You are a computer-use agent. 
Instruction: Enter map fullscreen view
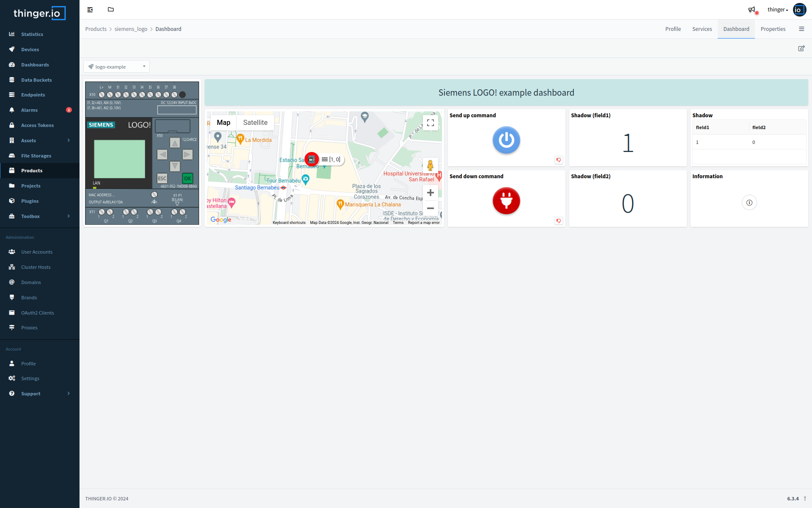430,123
